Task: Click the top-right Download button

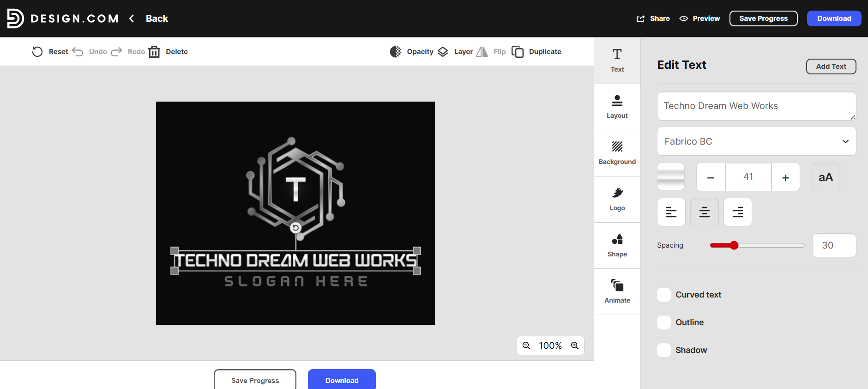Action: coord(834,18)
